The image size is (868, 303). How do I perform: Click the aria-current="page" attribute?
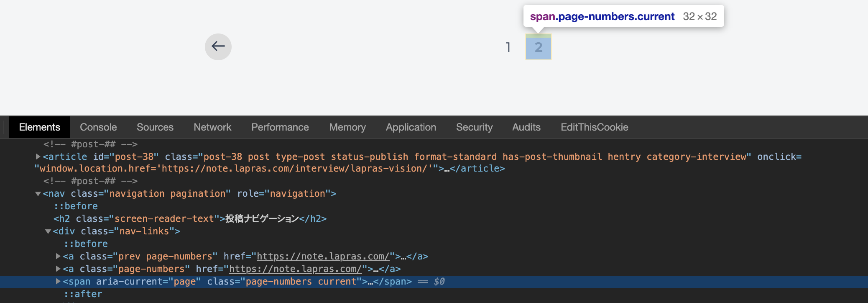(148, 281)
